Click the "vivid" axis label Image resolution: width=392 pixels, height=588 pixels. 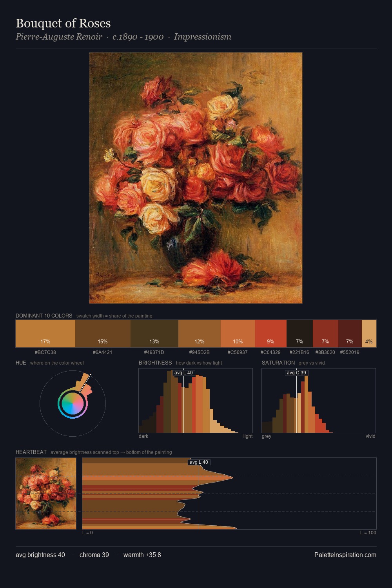coord(370,436)
